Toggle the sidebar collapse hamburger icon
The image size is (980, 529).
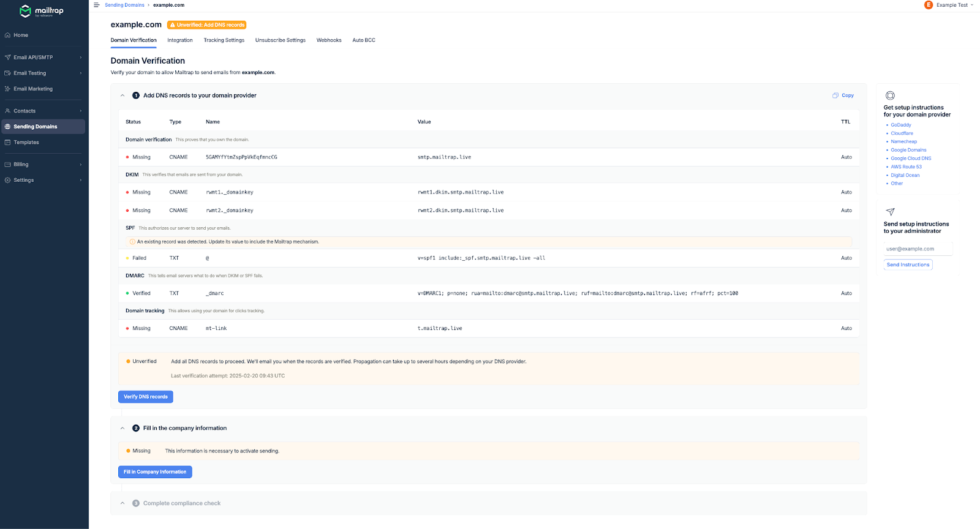coord(96,5)
